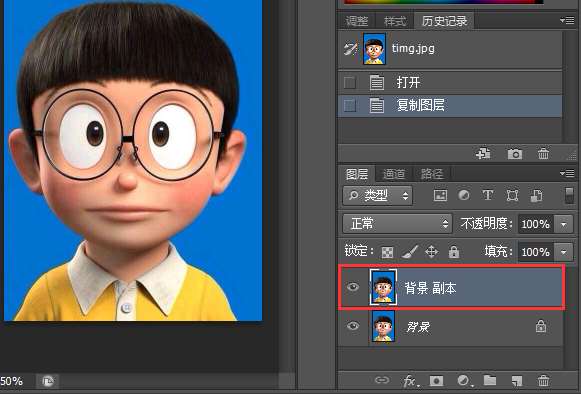
Task: Switch to the 调整 tab
Action: click(357, 21)
